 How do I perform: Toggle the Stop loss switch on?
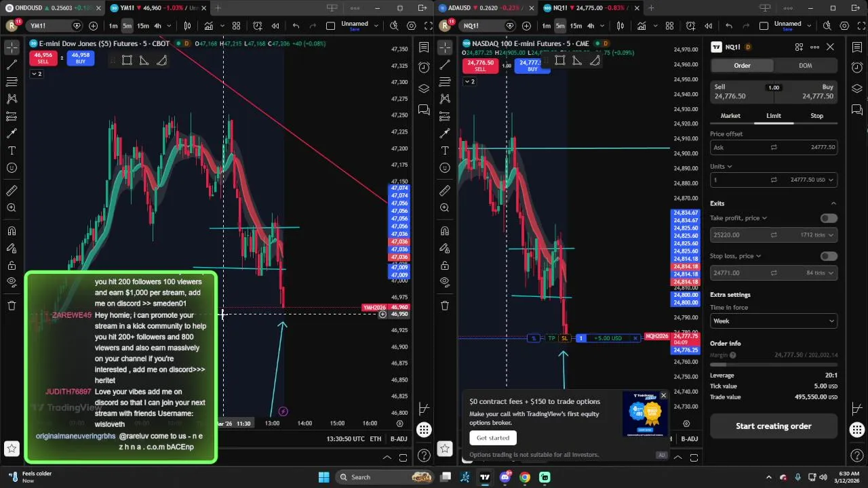[x=829, y=256]
